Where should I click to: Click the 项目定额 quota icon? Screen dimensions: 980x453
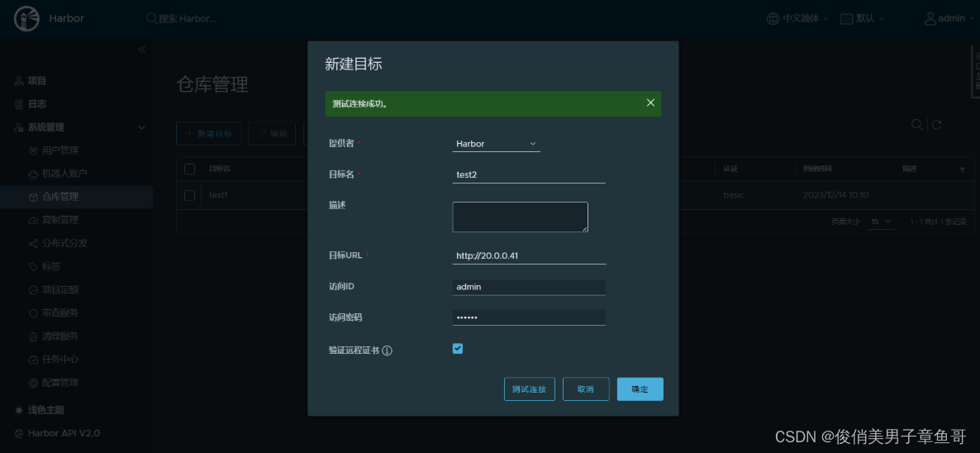(x=33, y=290)
